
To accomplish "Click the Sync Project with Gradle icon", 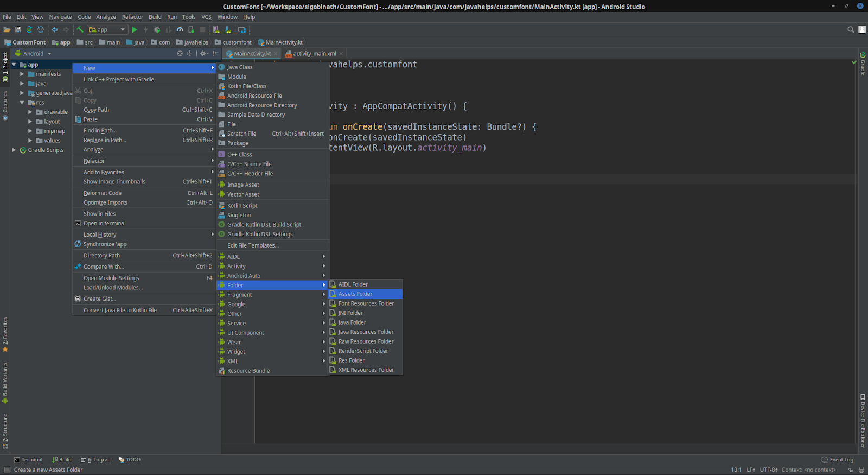I will pos(29,30).
